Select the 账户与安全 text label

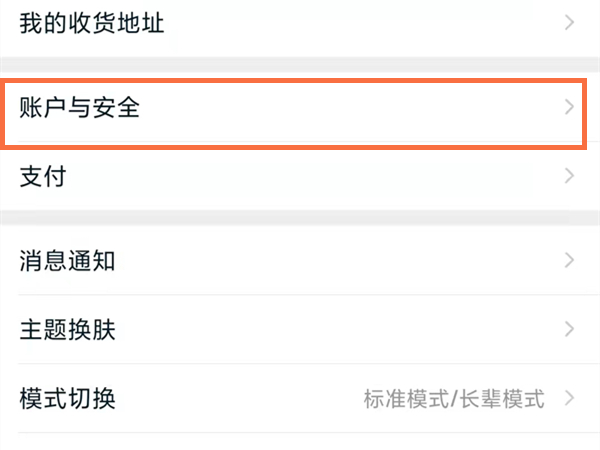point(80,107)
